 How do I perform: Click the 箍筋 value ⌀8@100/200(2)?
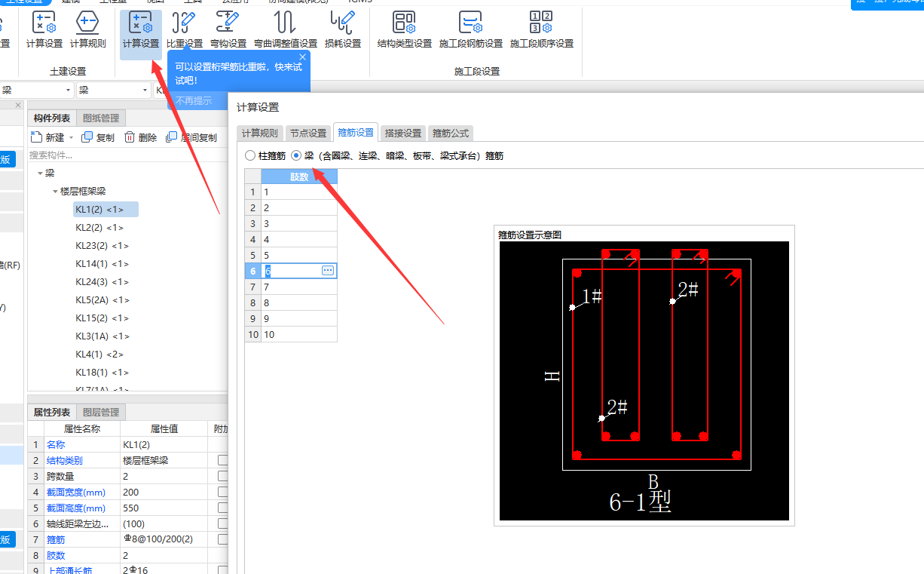point(164,539)
